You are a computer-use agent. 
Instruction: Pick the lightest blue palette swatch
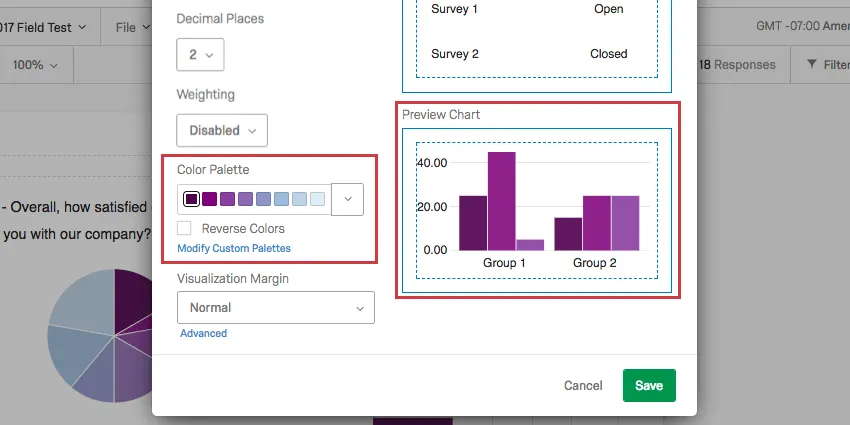click(317, 199)
